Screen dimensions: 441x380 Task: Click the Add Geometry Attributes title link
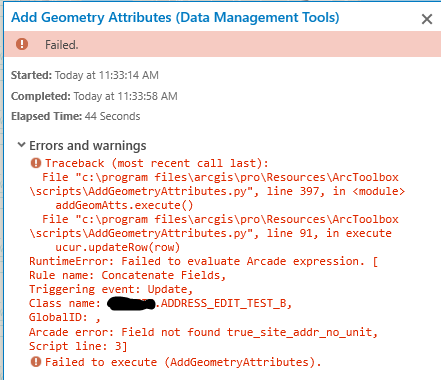click(175, 17)
